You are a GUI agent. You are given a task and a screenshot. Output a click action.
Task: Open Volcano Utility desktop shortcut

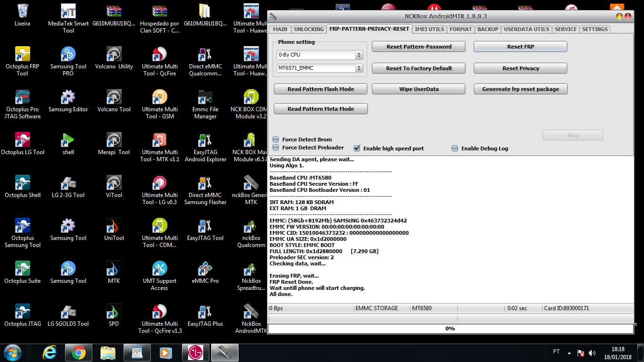point(114,58)
